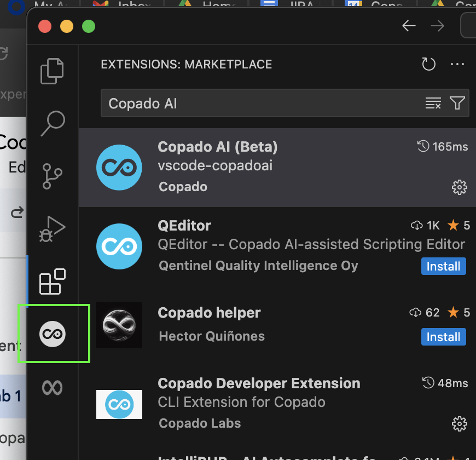Open the infinity icon below Copado AI
The height and width of the screenshot is (460, 476).
click(52, 388)
